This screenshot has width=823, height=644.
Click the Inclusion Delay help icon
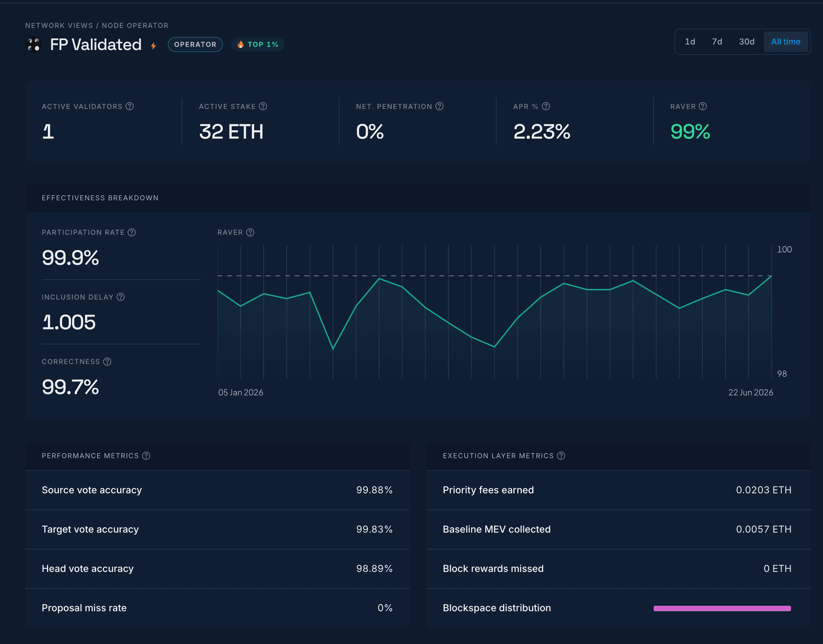pos(120,297)
